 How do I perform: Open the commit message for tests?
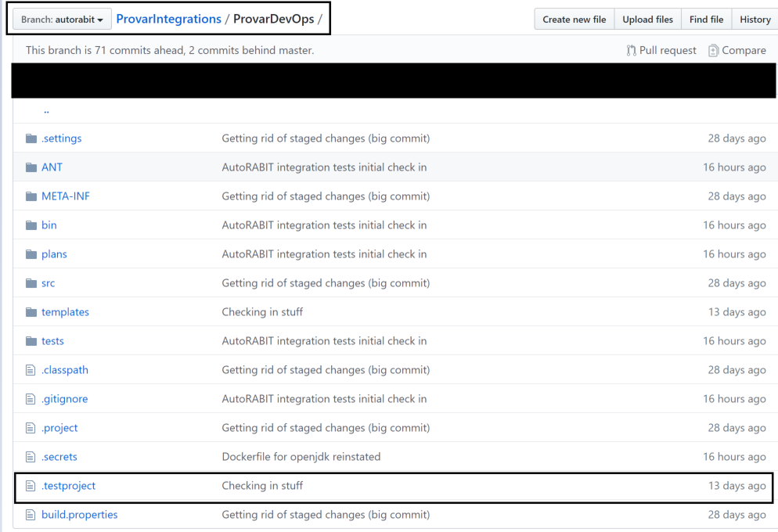click(324, 341)
